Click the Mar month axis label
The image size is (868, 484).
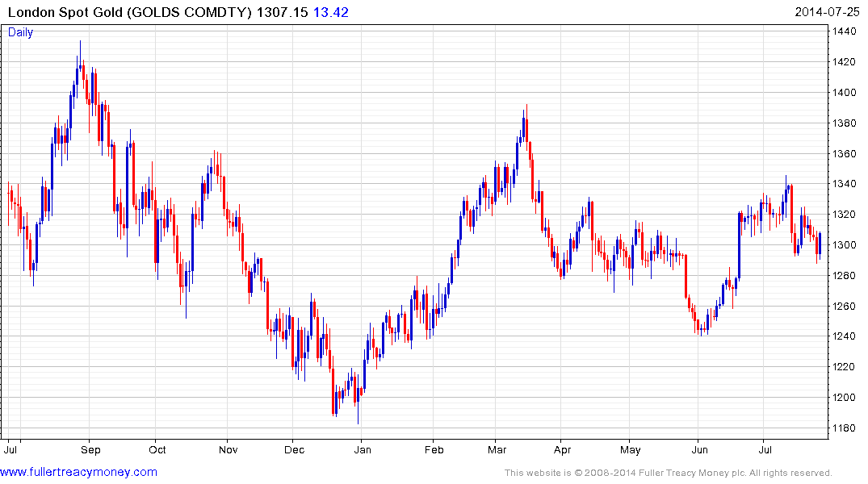pyautogui.click(x=497, y=449)
